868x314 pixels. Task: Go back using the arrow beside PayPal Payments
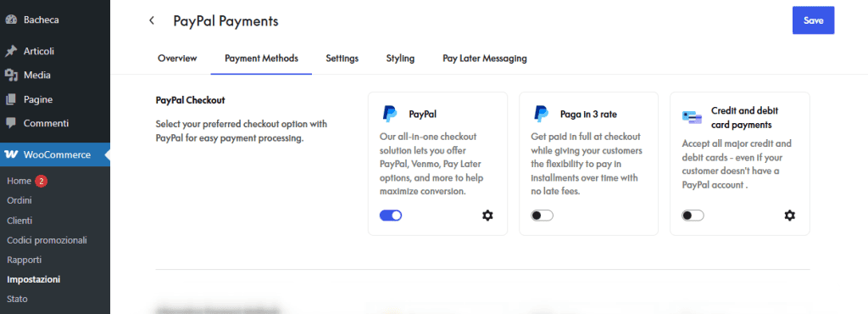(151, 21)
